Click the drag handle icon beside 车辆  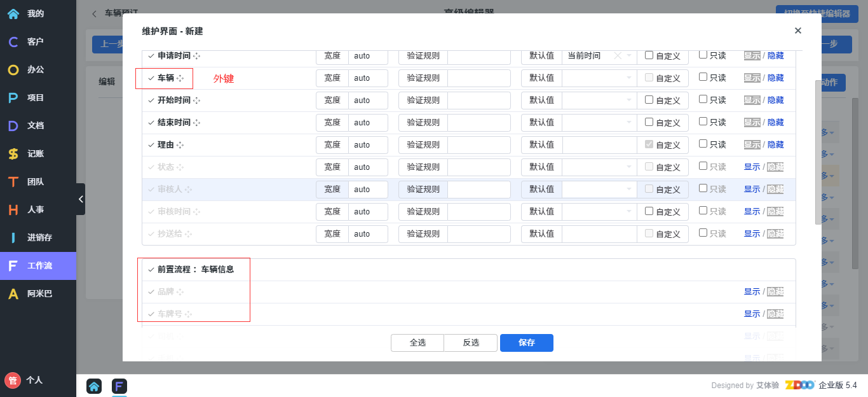pyautogui.click(x=180, y=78)
